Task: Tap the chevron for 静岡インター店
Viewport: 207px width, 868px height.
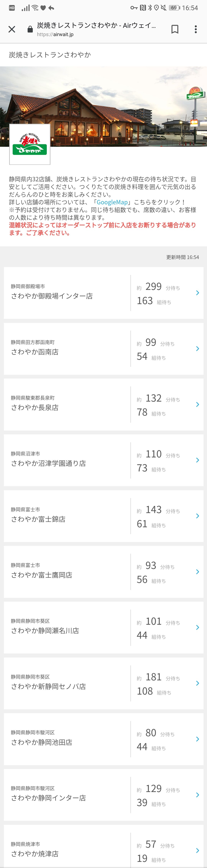Action: coord(198,795)
